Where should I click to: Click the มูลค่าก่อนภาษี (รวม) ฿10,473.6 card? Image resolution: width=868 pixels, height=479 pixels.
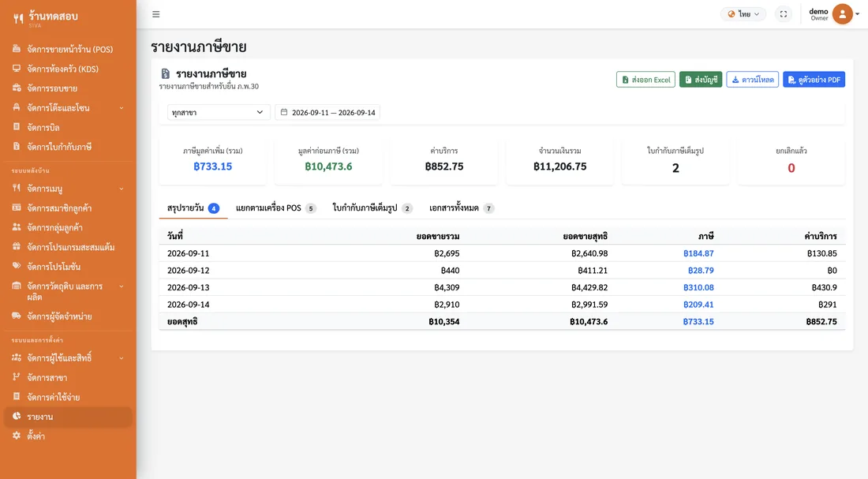328,161
